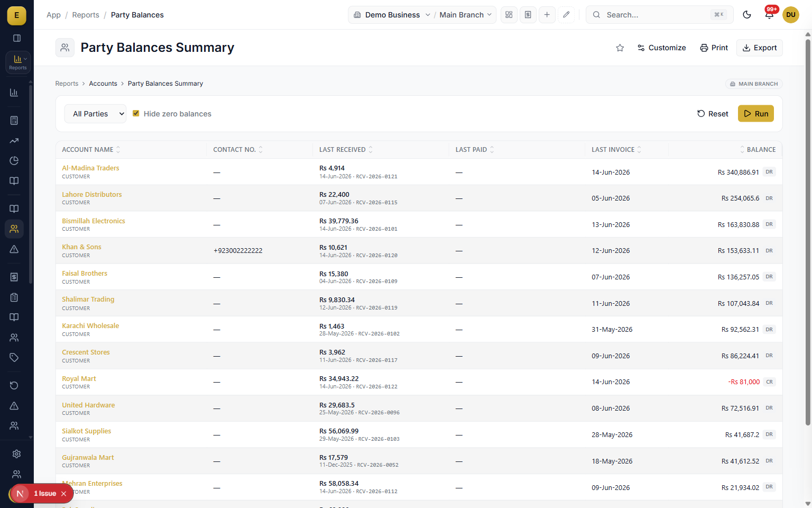Open Lahore Distributors account link
This screenshot has width=812, height=508.
click(91, 194)
